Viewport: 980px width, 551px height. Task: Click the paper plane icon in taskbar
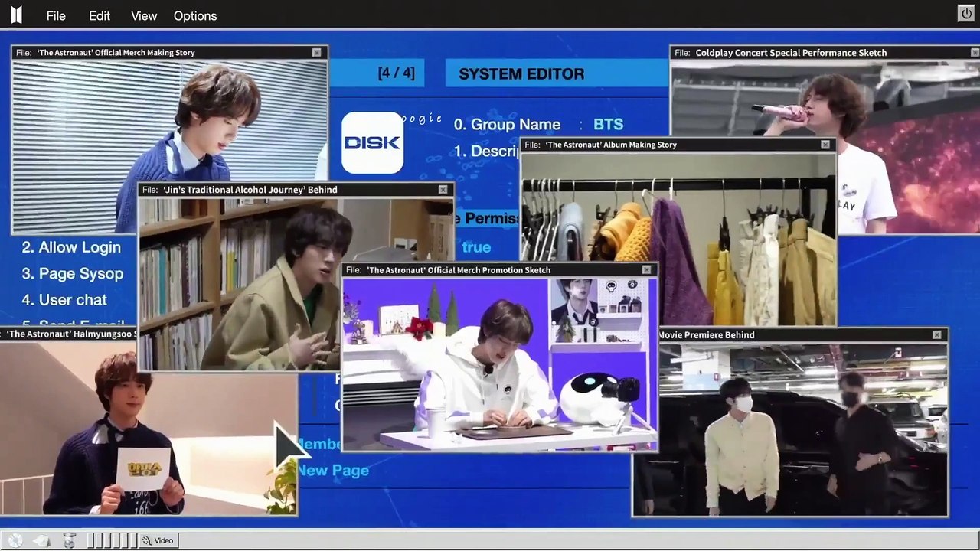41,540
